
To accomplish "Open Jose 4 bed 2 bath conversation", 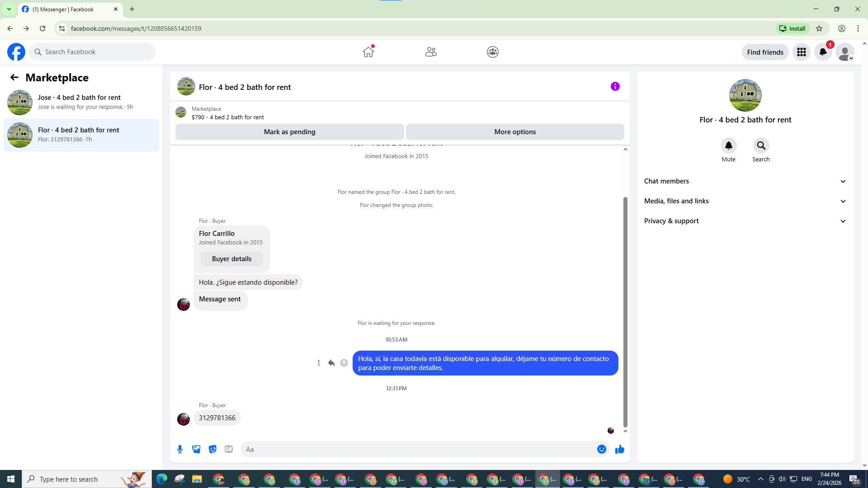I will coord(81,102).
